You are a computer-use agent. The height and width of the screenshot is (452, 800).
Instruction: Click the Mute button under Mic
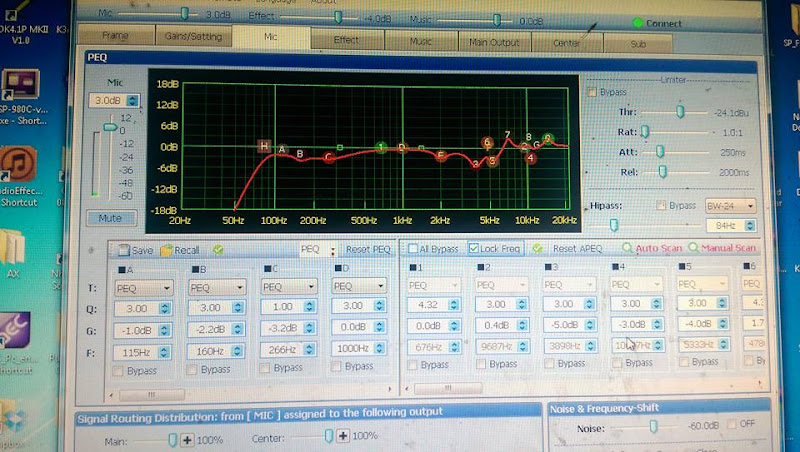pos(110,218)
